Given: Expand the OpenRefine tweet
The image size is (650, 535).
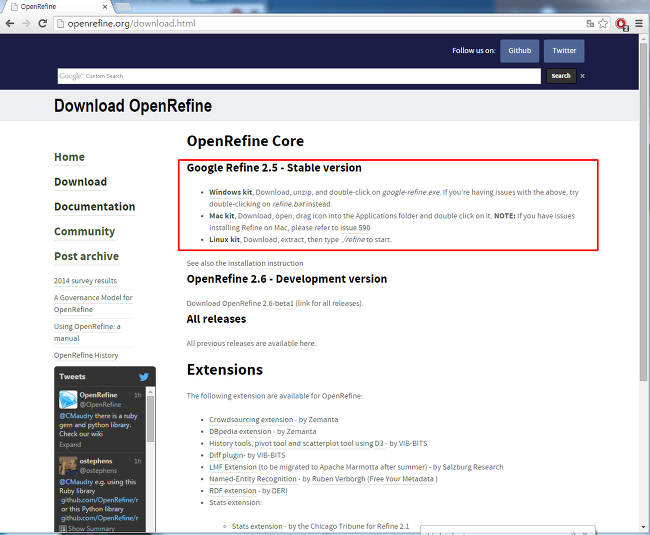Looking at the screenshot, I should (70, 445).
